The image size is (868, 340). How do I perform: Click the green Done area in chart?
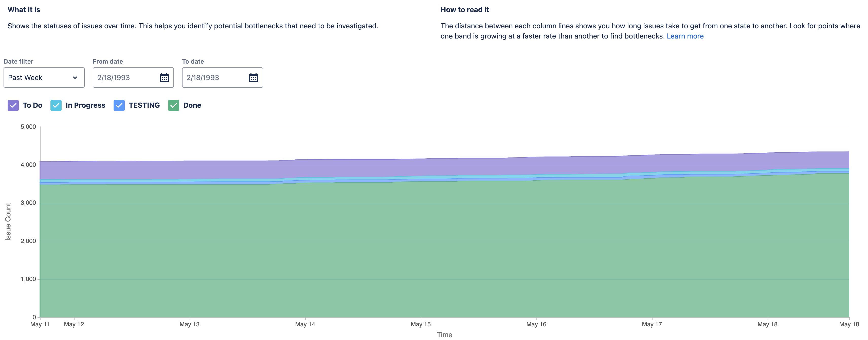tap(438, 253)
